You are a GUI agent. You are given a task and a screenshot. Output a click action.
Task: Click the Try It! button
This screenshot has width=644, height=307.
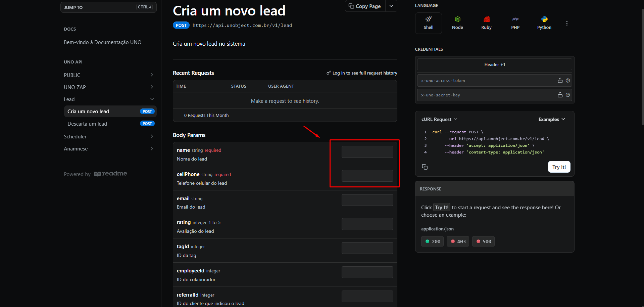click(x=559, y=167)
